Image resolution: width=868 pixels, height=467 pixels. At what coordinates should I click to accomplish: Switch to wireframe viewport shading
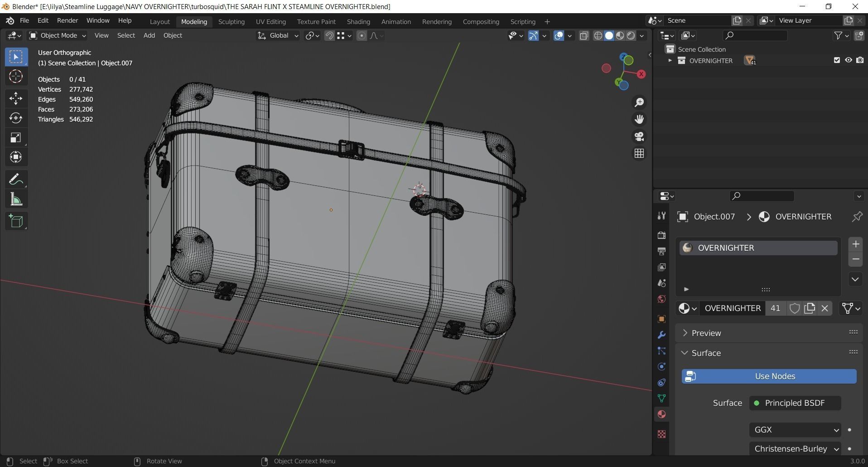pyautogui.click(x=598, y=36)
